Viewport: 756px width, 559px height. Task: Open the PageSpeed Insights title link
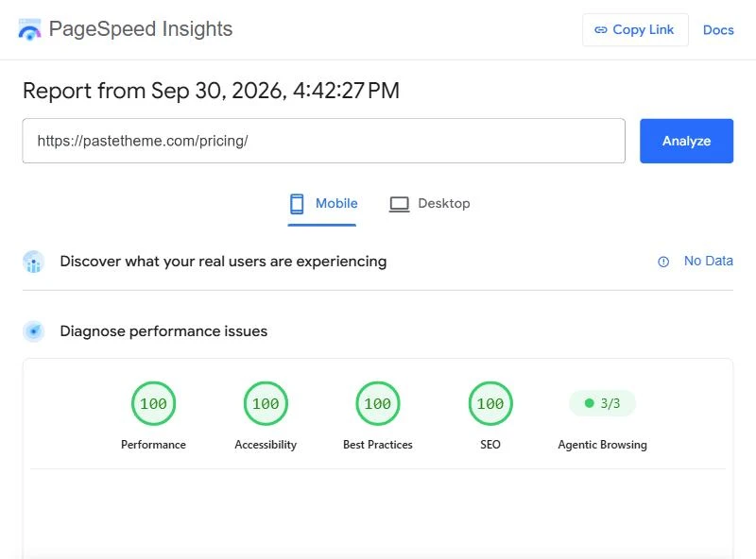[141, 29]
